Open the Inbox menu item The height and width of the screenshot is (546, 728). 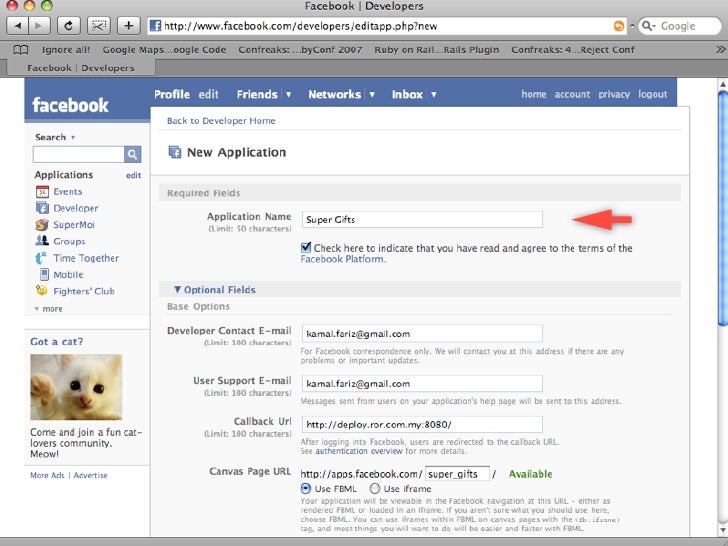pyautogui.click(x=407, y=94)
